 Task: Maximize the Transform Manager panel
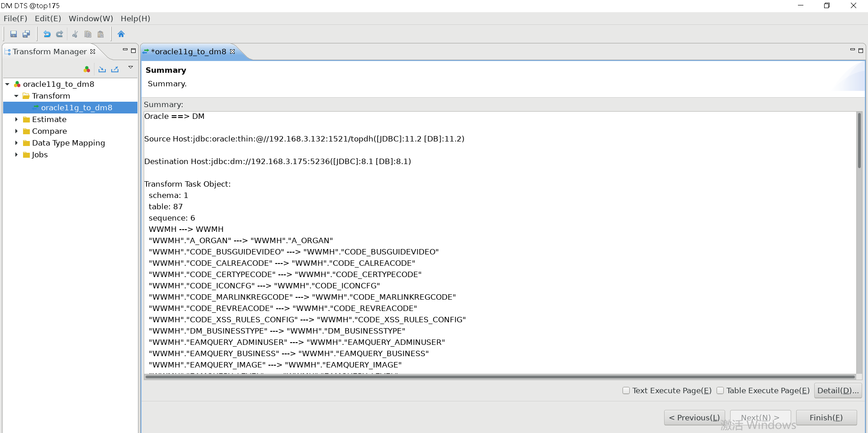coord(133,51)
